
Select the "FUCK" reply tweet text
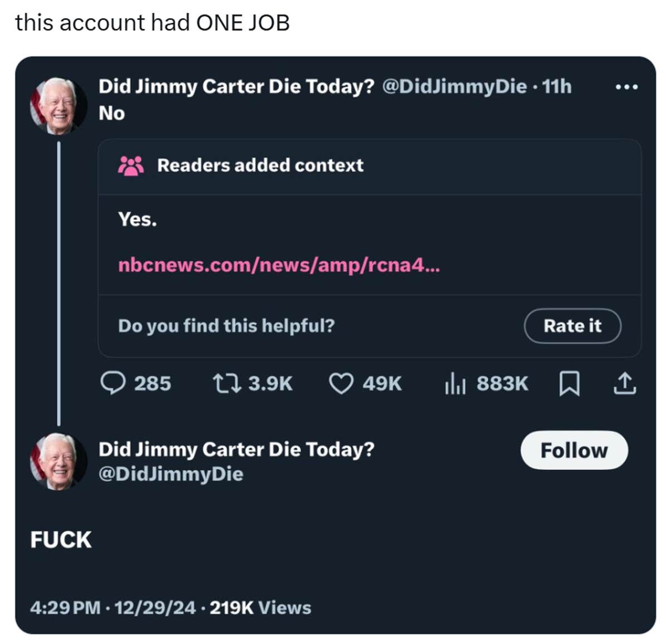point(61,539)
